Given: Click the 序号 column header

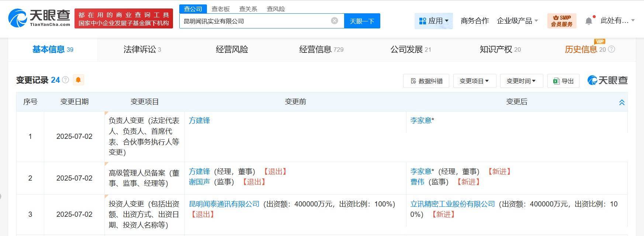Looking at the screenshot, I should point(30,102).
